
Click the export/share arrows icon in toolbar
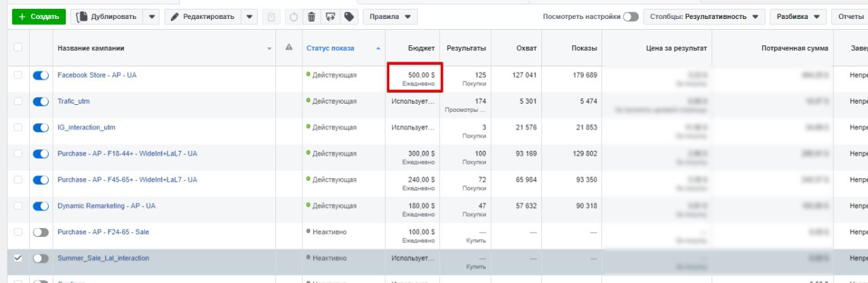[x=330, y=17]
